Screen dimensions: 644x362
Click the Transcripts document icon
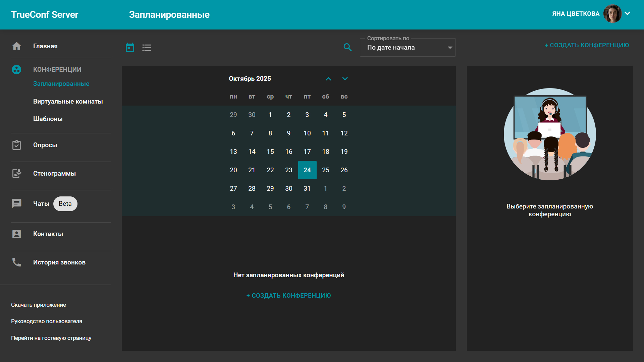[16, 174]
